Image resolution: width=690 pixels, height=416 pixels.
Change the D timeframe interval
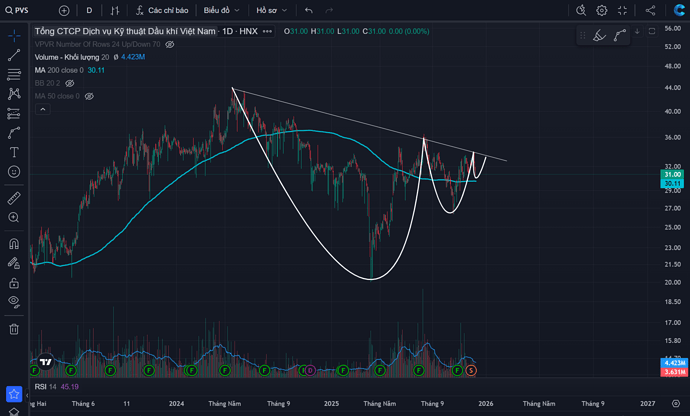coord(89,10)
